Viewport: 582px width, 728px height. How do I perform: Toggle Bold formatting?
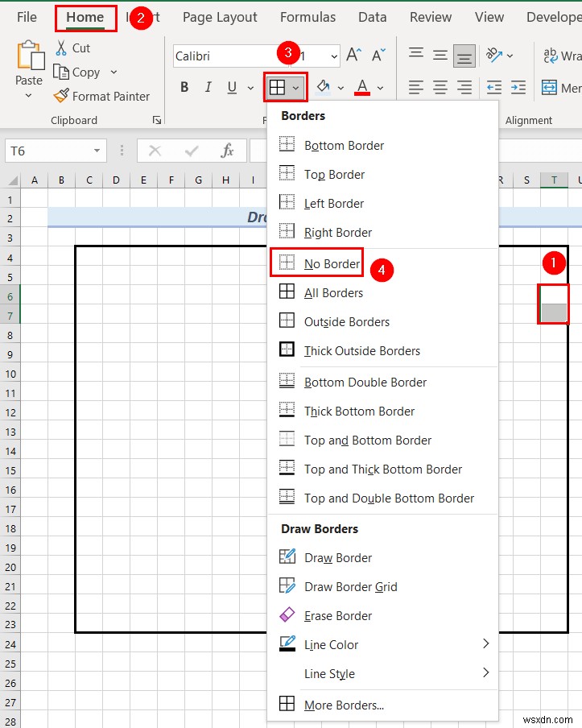coord(184,87)
